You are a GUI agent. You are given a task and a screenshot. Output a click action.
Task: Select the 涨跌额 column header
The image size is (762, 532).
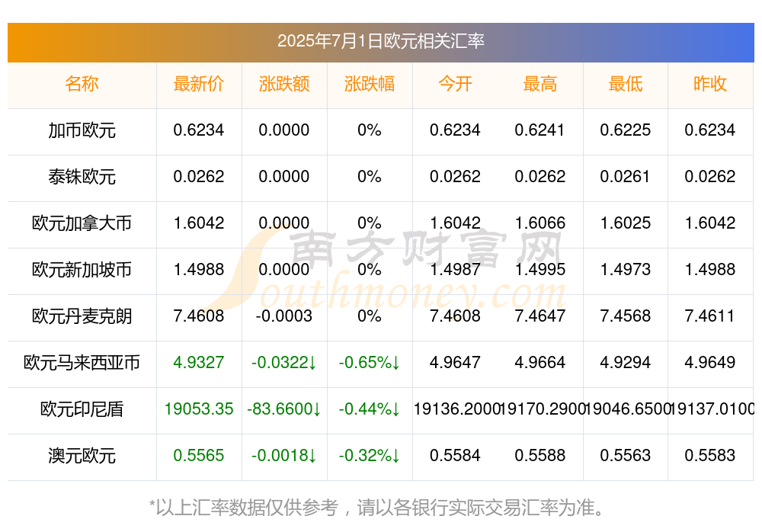(x=284, y=84)
